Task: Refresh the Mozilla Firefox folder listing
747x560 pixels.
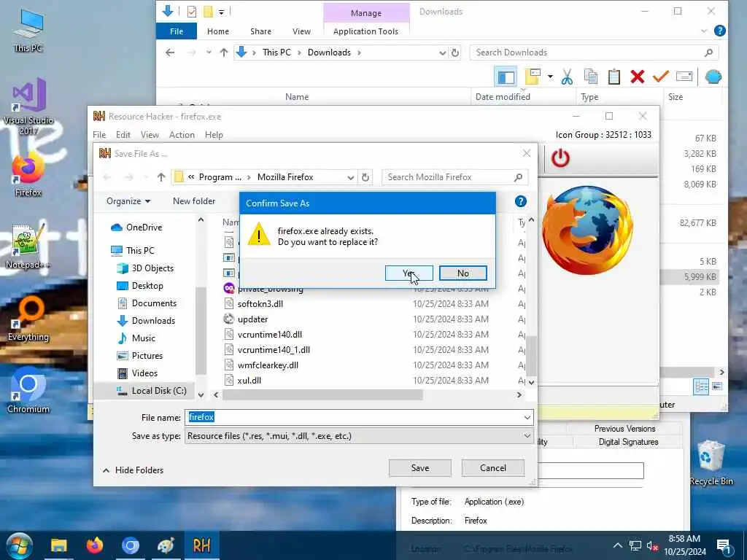Action: click(365, 177)
